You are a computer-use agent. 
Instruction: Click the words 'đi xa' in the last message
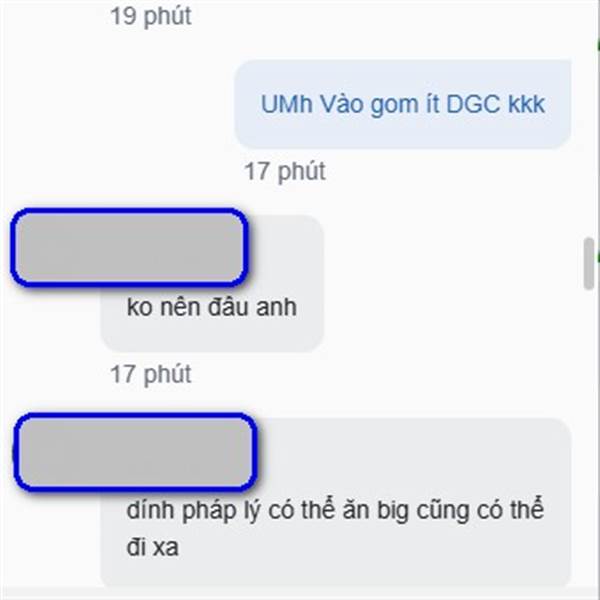click(x=152, y=547)
